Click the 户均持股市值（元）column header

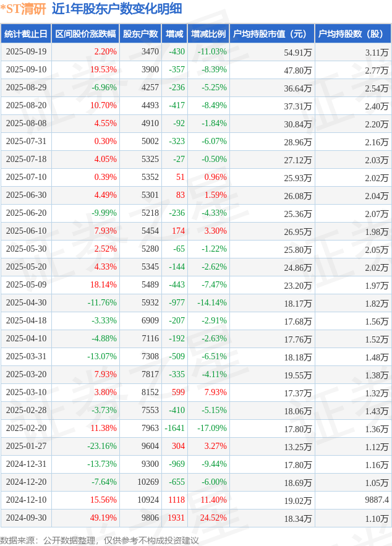(271, 34)
